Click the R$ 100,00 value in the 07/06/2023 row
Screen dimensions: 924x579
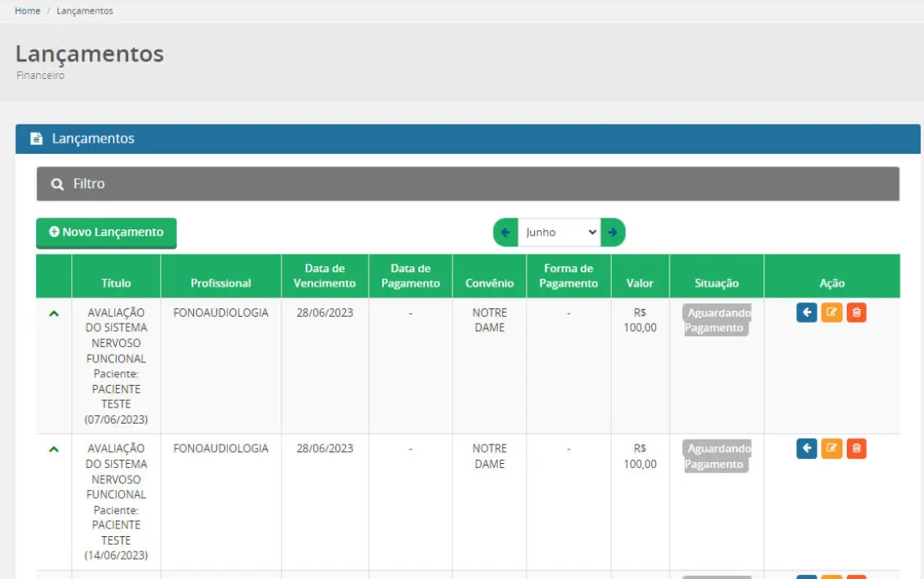click(640, 320)
